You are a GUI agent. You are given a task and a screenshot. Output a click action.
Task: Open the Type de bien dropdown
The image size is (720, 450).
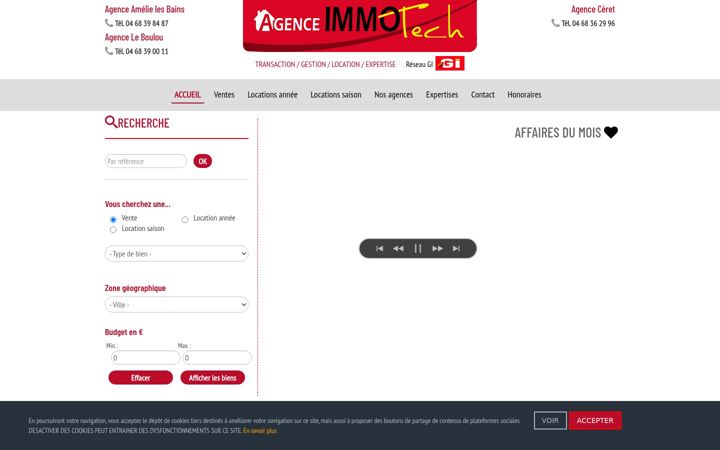click(177, 253)
